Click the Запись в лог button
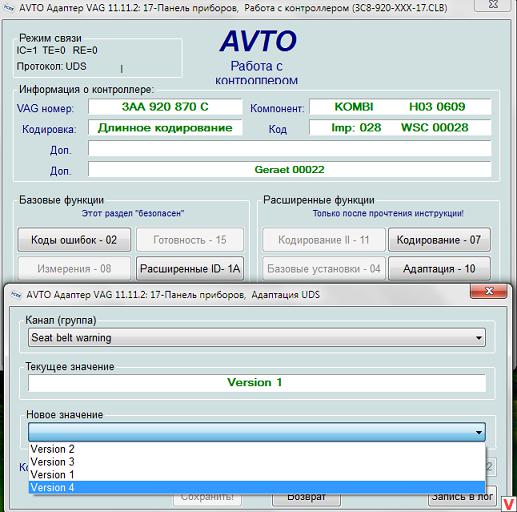 coord(462,497)
